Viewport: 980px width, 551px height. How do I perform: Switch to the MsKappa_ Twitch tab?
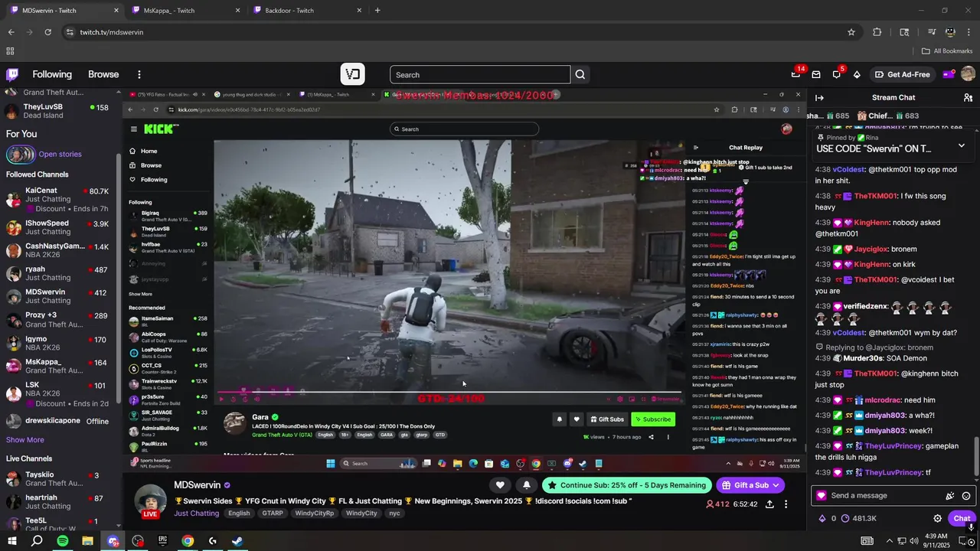point(184,11)
